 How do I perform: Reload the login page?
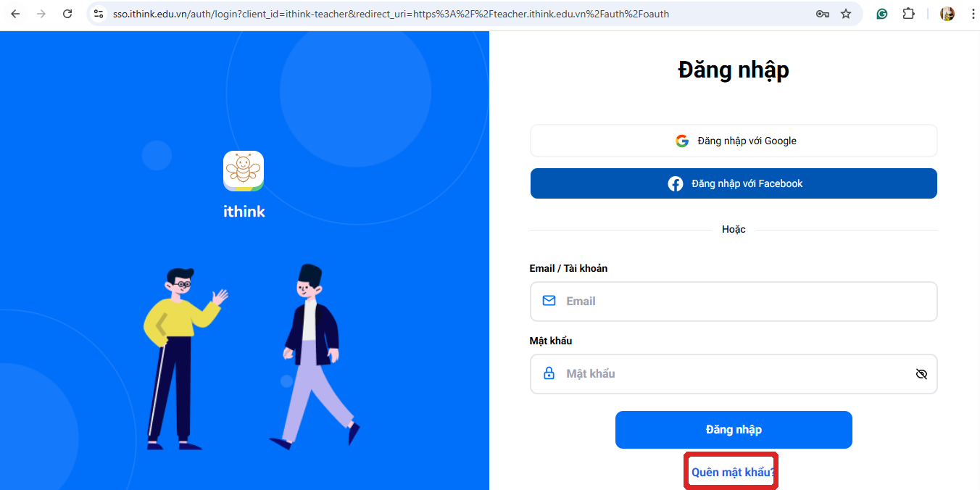click(x=67, y=14)
